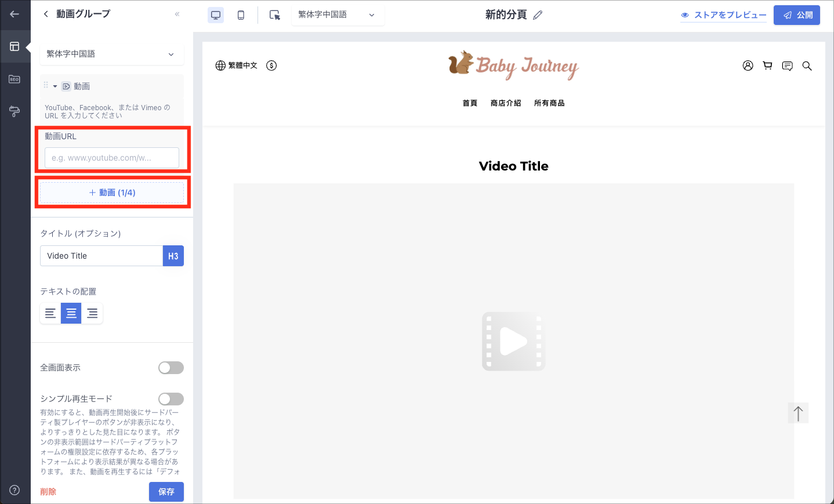Click the back arrow in the left sidebar
The height and width of the screenshot is (504, 834).
pyautogui.click(x=14, y=14)
